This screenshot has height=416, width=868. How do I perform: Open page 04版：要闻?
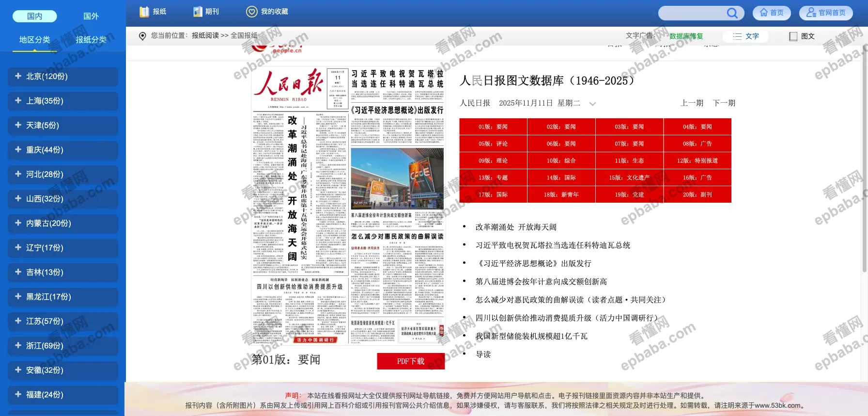point(697,127)
